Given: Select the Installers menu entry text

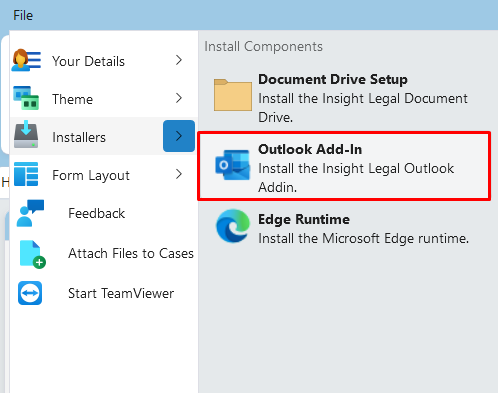Looking at the screenshot, I should (x=79, y=137).
